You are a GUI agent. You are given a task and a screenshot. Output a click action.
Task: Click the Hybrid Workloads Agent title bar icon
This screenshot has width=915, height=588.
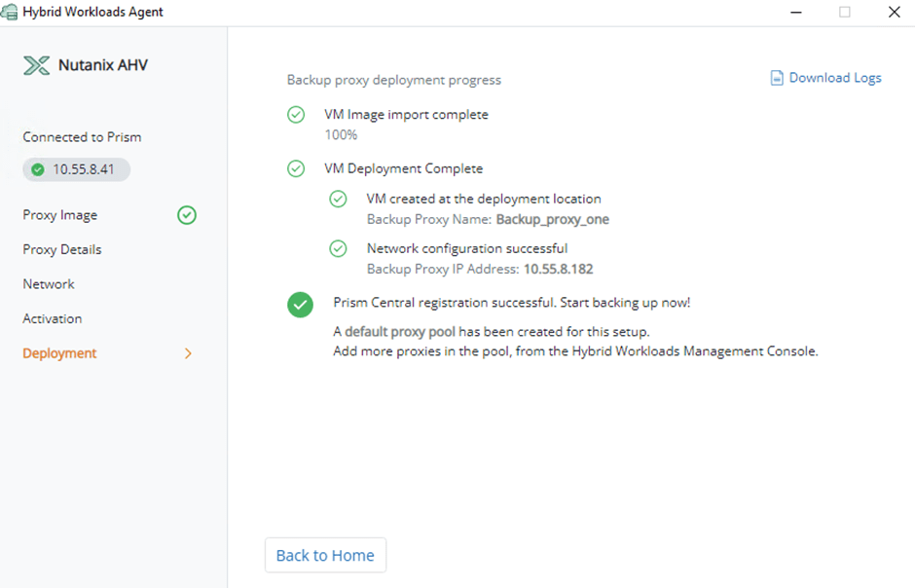click(10, 12)
